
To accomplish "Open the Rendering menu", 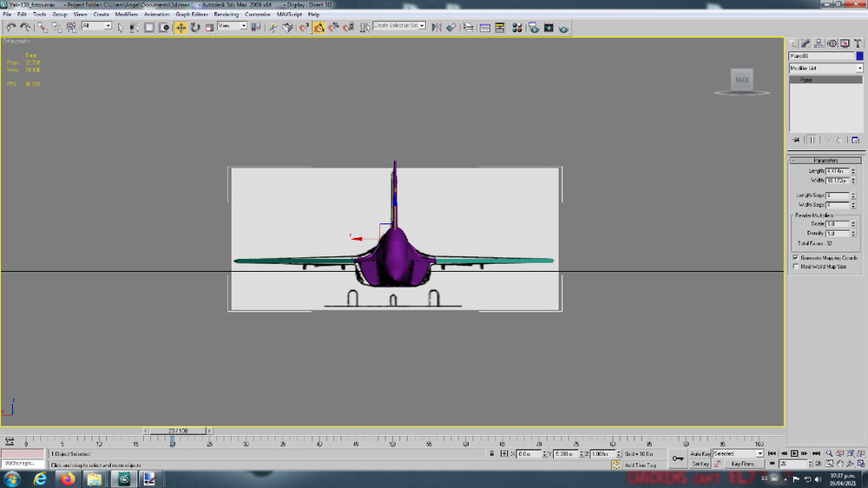I will (226, 15).
